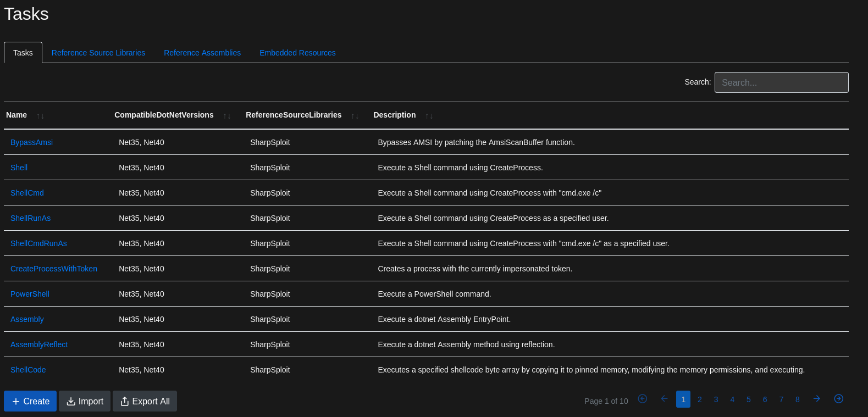This screenshot has height=417, width=868.
Task: Open the Reference Assemblies tab
Action: 202,53
